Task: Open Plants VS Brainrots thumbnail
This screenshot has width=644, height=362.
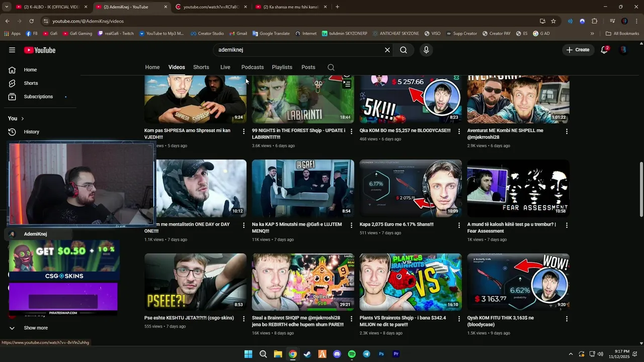Action: [x=411, y=282]
